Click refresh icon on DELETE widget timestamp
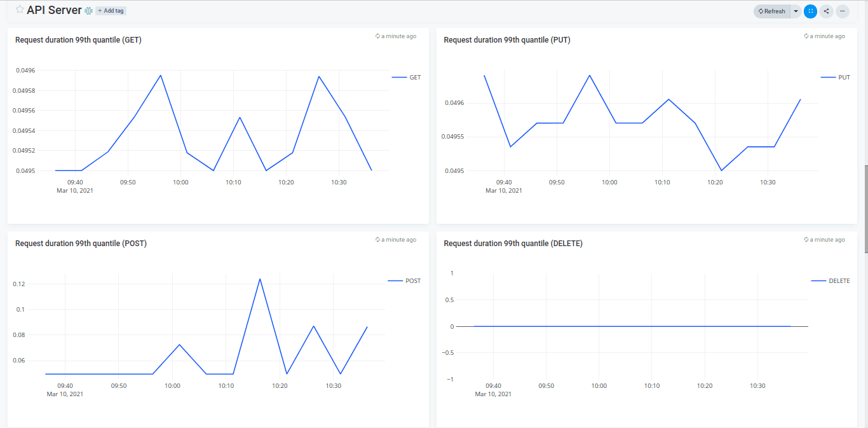This screenshot has height=428, width=868. [x=806, y=240]
